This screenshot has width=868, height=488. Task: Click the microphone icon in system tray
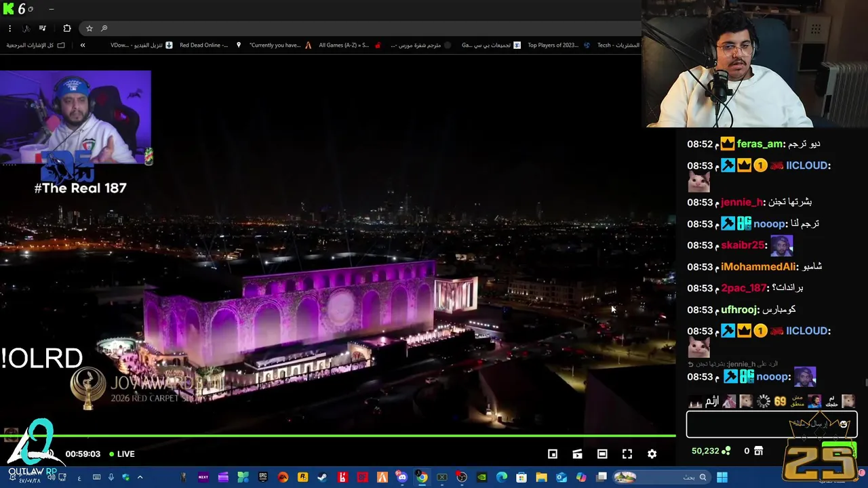tap(111, 477)
